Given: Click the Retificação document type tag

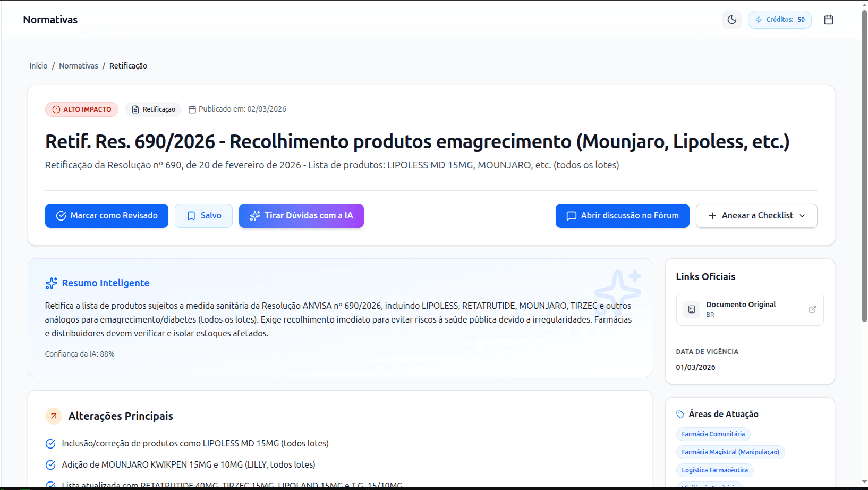Looking at the screenshot, I should [x=154, y=109].
